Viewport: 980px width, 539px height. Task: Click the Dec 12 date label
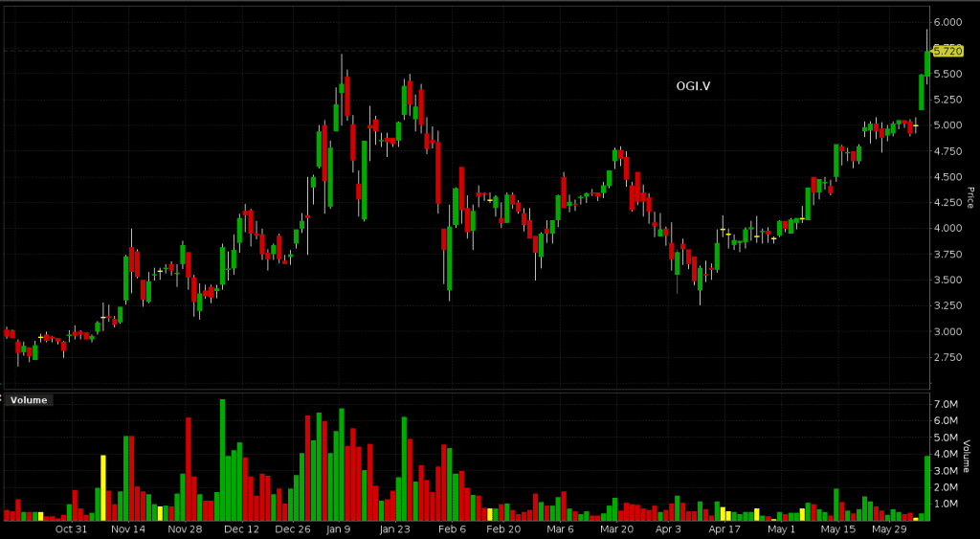[242, 529]
